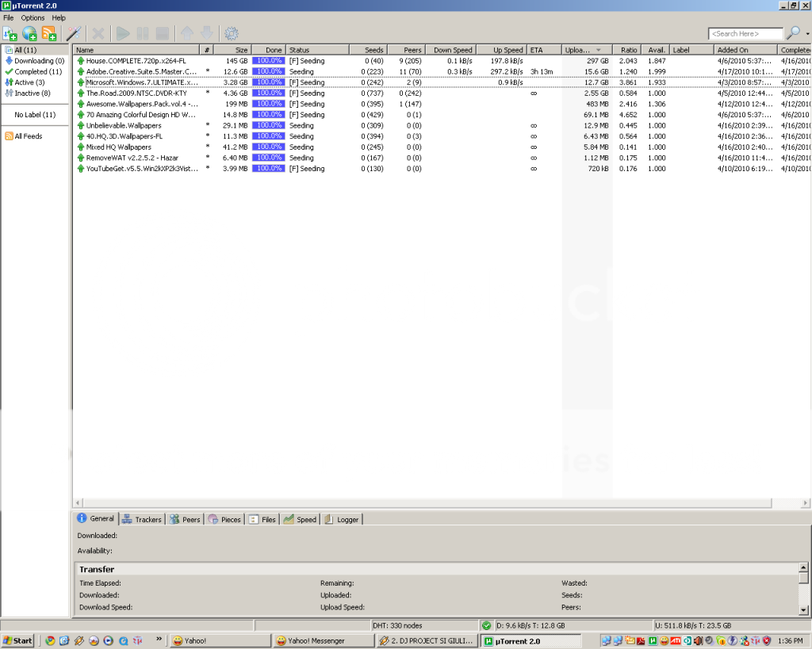Click the Add Torrent toolbar icon
Viewport: 812px width, 649px height.
[10, 33]
